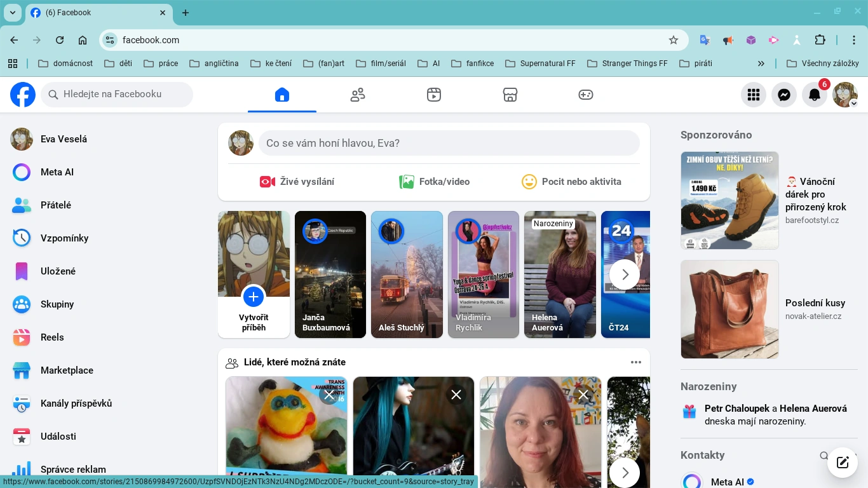Open options for Lidé, které možná znáte
Image resolution: width=868 pixels, height=488 pixels.
tap(636, 362)
